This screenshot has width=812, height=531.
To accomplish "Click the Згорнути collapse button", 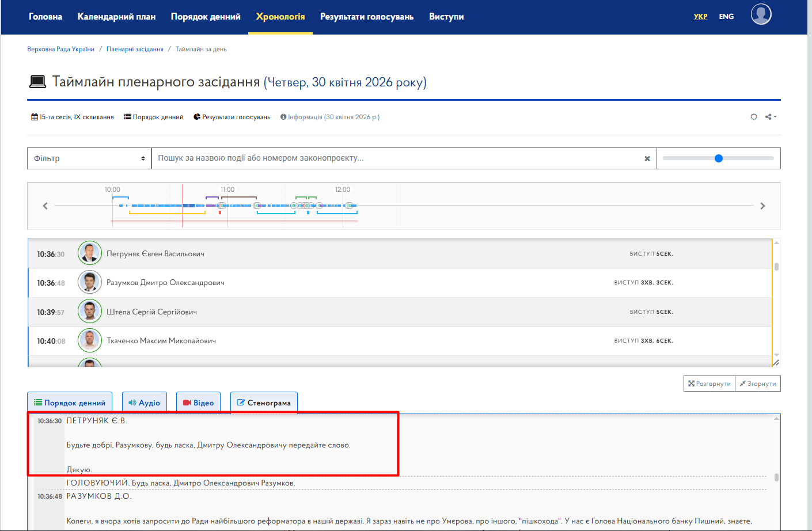I will [758, 384].
